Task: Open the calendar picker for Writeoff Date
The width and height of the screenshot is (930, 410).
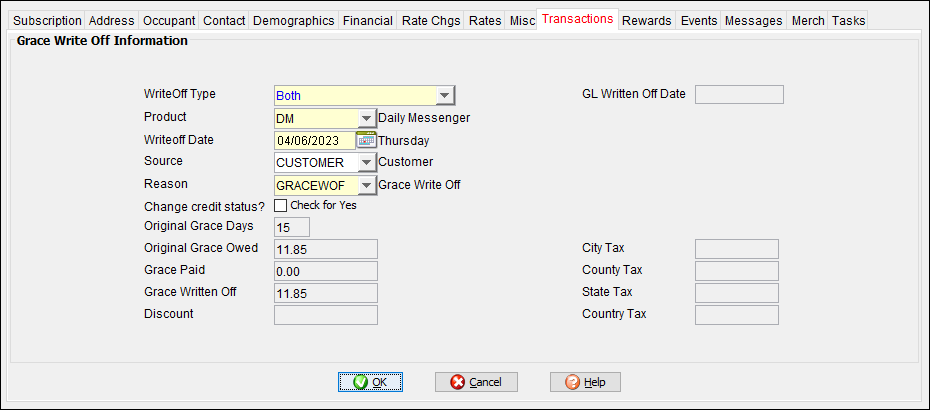Action: pos(366,140)
